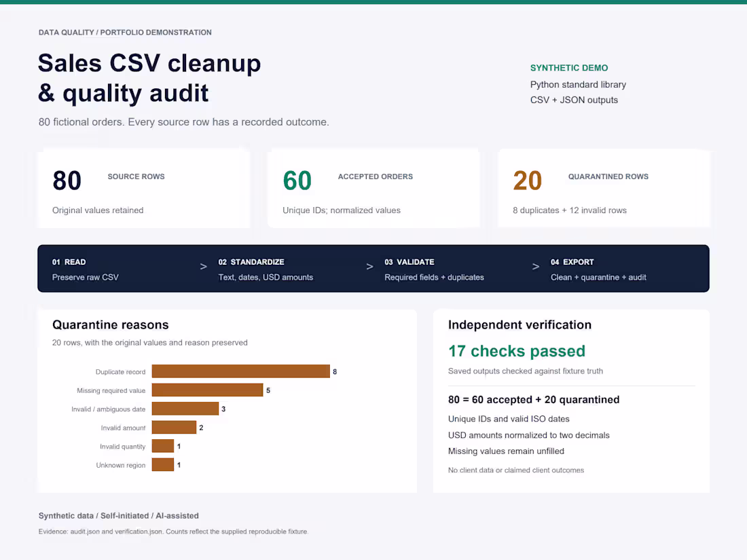Viewport: 747px width, 560px height.
Task: Click the value '3' beside the Invalid date bar
Action: tap(223, 409)
